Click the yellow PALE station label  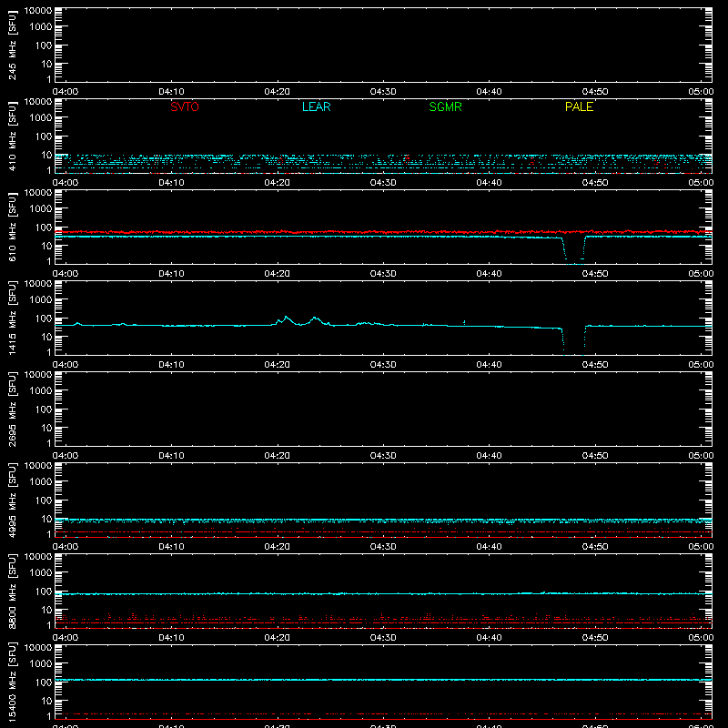click(579, 106)
